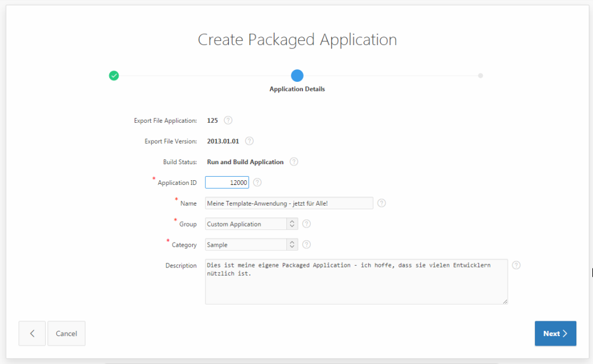
Task: Click the final grey wizard step dot
Action: pos(480,76)
